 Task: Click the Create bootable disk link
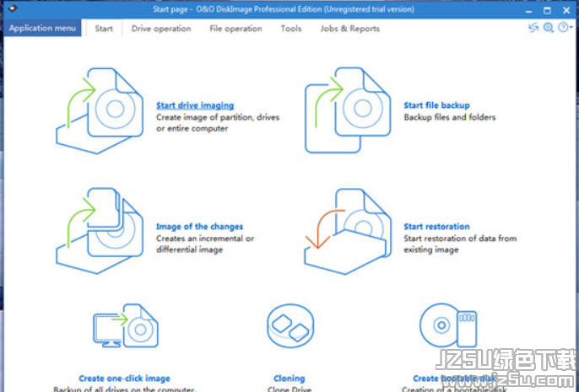point(454,379)
